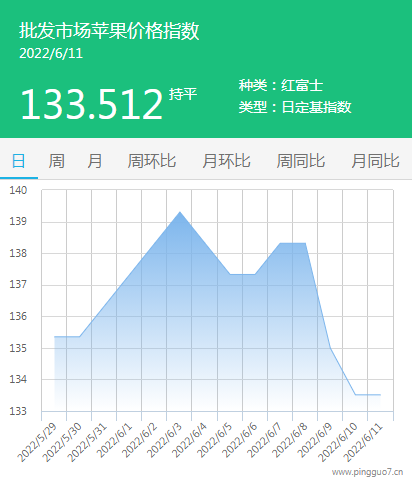Click the www.pingguo7.cn watermark link
Image resolution: width=412 pixels, height=483 pixels.
tap(367, 472)
